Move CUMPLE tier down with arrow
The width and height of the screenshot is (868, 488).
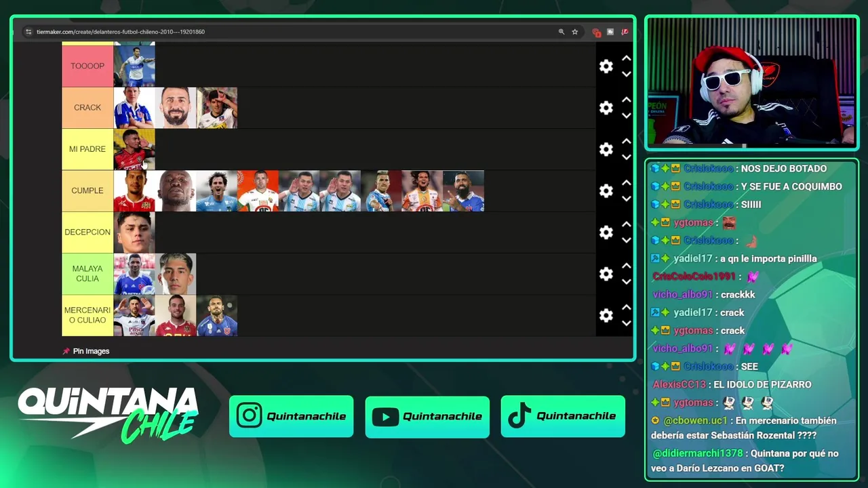click(x=627, y=199)
